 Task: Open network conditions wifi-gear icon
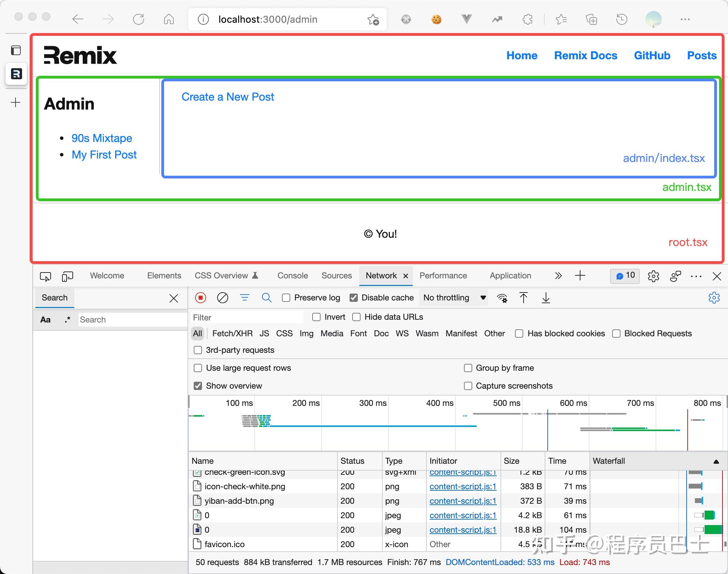click(x=502, y=298)
